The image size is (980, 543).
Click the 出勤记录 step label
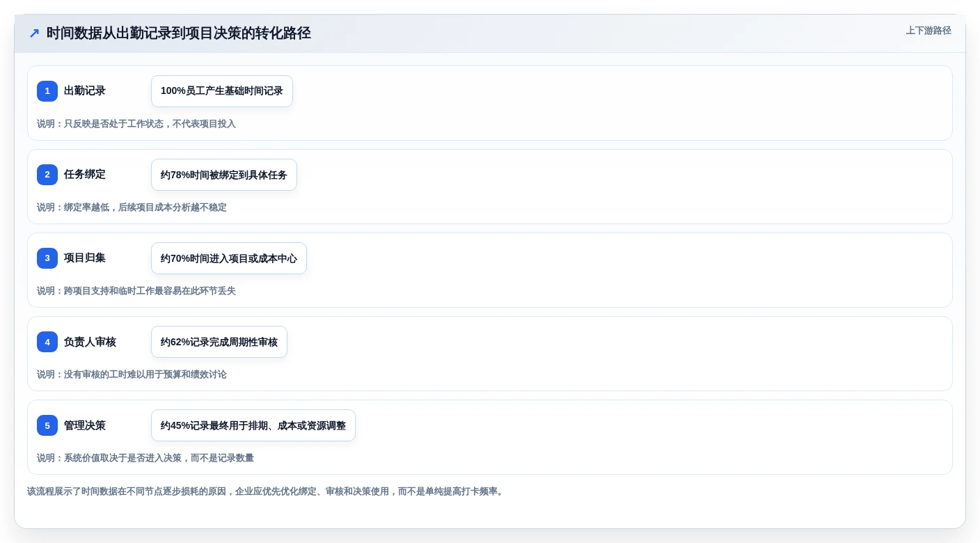85,91
